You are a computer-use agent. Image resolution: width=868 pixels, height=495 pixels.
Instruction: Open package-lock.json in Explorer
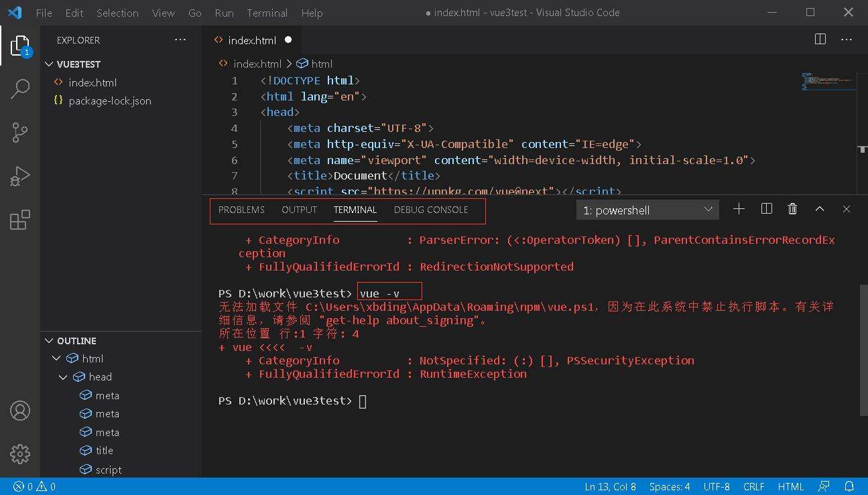pyautogui.click(x=110, y=100)
